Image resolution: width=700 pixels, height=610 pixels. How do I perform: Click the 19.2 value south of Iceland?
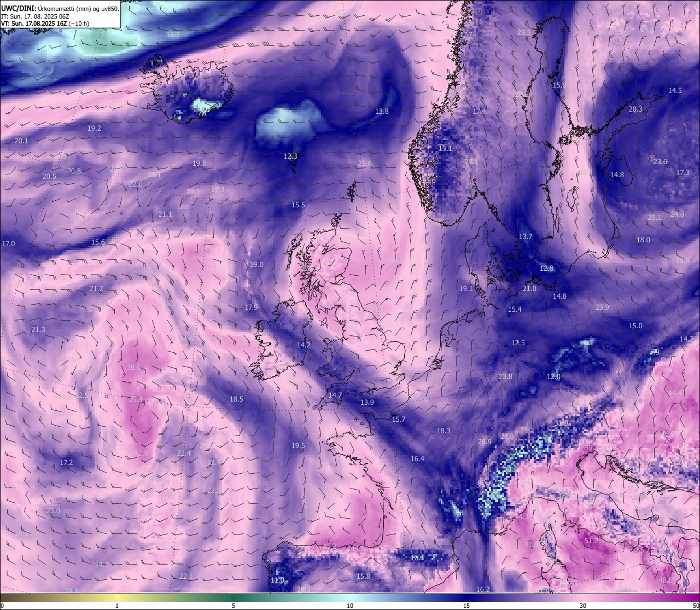94,128
